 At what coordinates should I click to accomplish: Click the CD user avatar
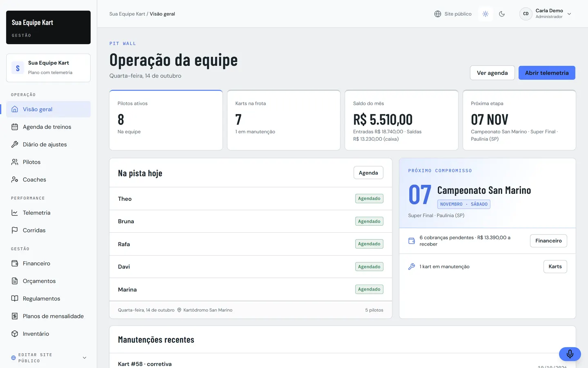tap(526, 14)
